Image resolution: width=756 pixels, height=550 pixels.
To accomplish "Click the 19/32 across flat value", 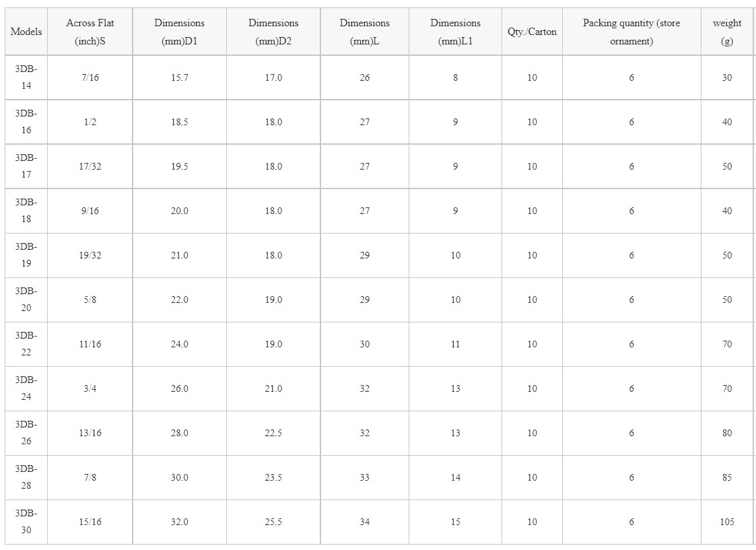I will tap(90, 255).
